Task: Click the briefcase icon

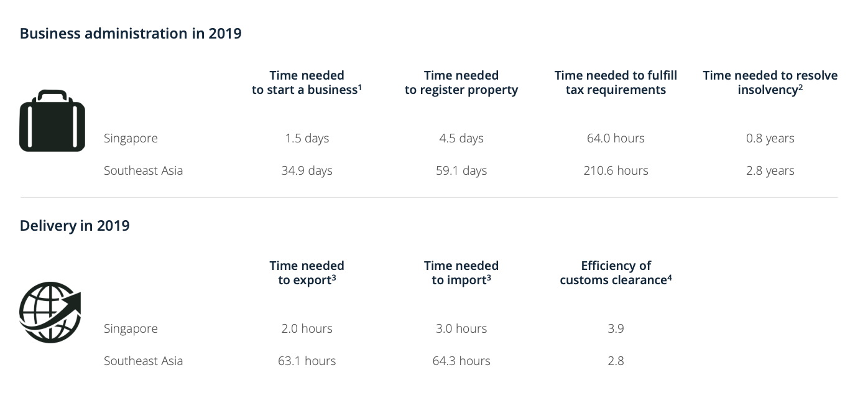Action: click(x=52, y=121)
